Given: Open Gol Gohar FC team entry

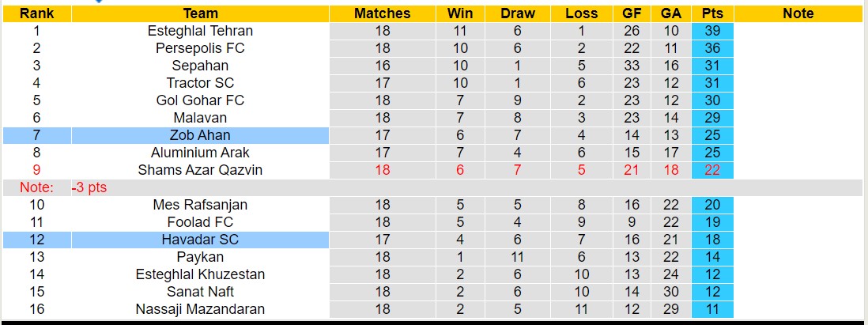Looking at the screenshot, I should click(x=200, y=100).
